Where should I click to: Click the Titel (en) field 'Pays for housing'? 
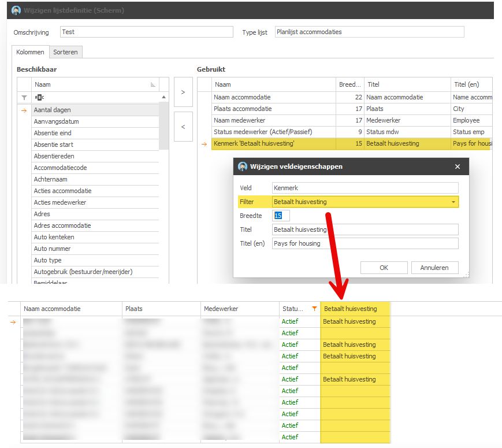(x=365, y=243)
